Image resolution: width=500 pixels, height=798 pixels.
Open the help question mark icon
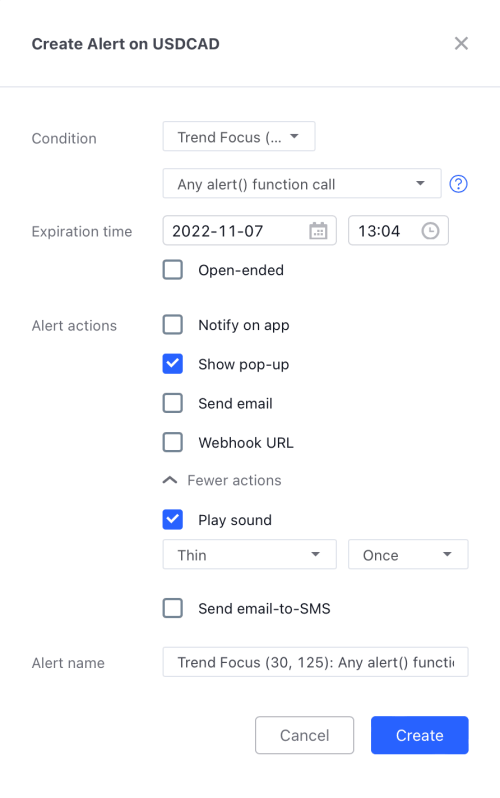[458, 184]
